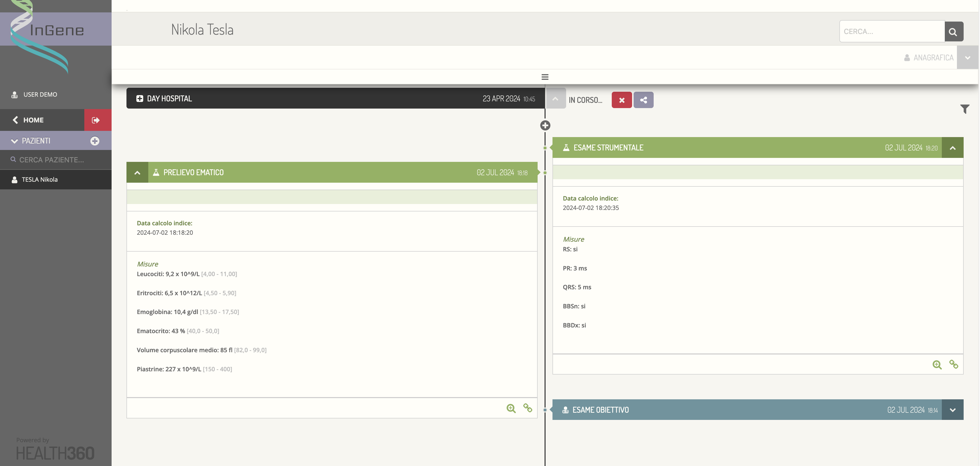Viewport: 980px width, 466px height.
Task: Collapse the Prelievo Ematico card
Action: pyautogui.click(x=137, y=173)
